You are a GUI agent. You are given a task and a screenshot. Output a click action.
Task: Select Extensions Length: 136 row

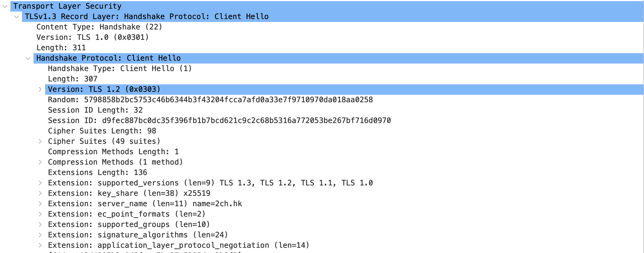tap(344, 173)
